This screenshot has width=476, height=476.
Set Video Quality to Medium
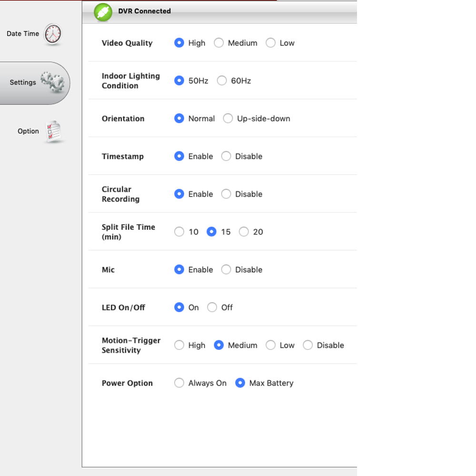tap(219, 43)
